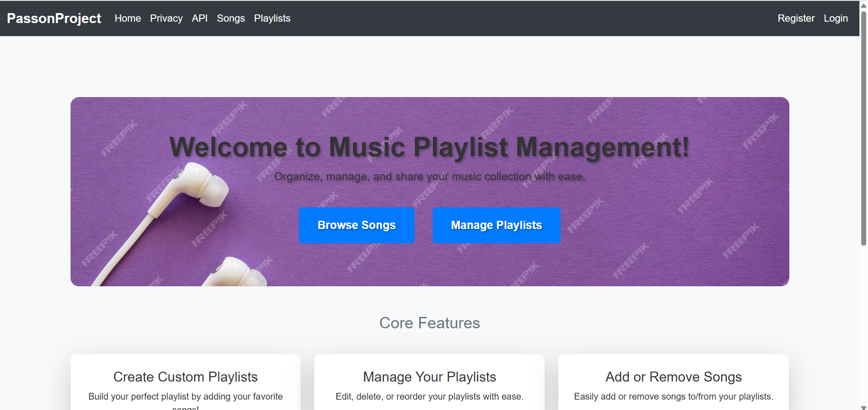Open the API nav link

[199, 18]
